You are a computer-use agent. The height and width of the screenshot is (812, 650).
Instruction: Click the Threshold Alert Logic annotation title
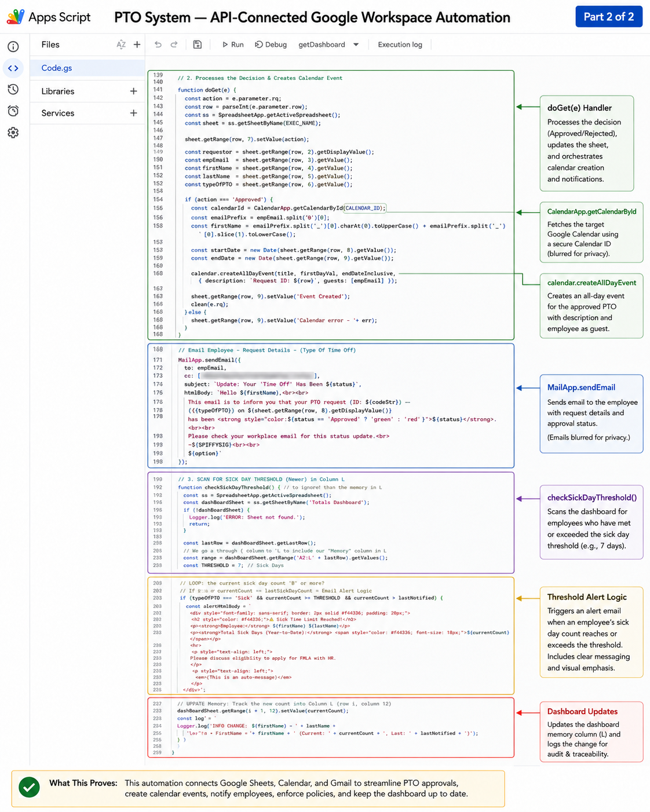click(x=587, y=597)
